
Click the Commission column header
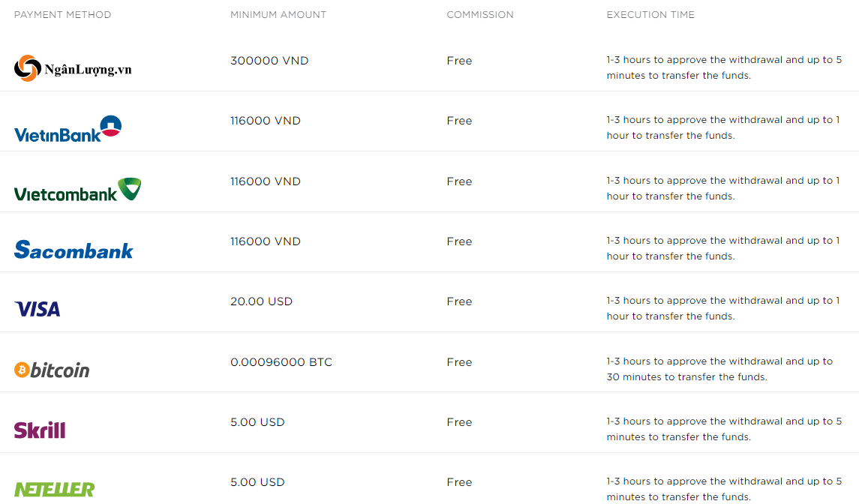tap(480, 15)
